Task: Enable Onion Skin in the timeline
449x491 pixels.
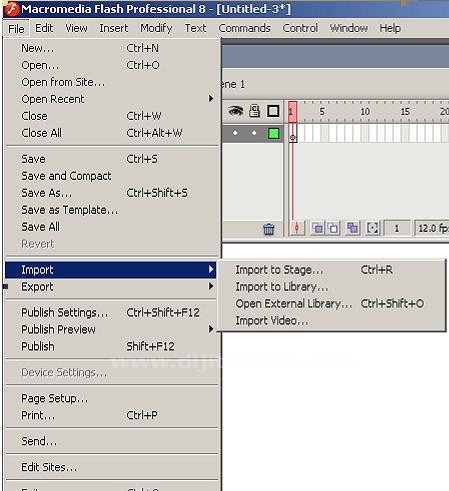Action: 318,228
